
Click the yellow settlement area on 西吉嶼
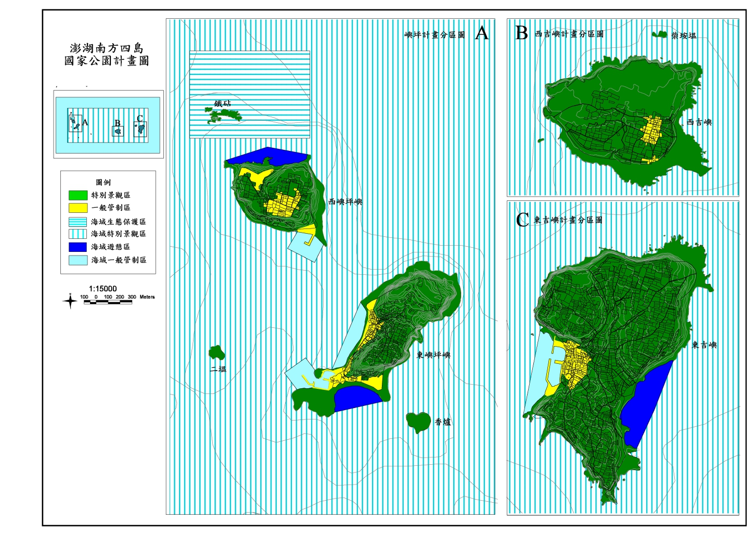point(651,130)
